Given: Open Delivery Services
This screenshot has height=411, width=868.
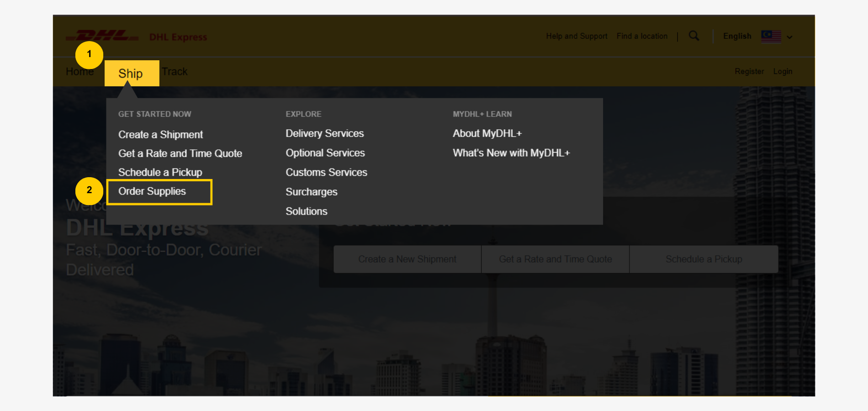Looking at the screenshot, I should (325, 133).
